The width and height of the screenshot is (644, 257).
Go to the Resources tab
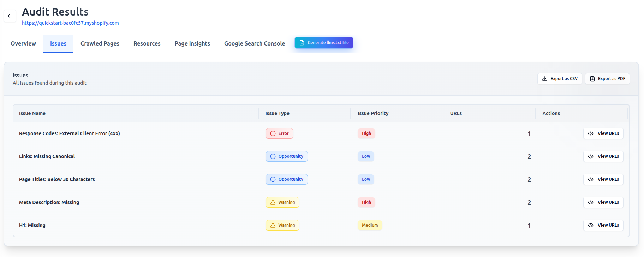point(147,43)
